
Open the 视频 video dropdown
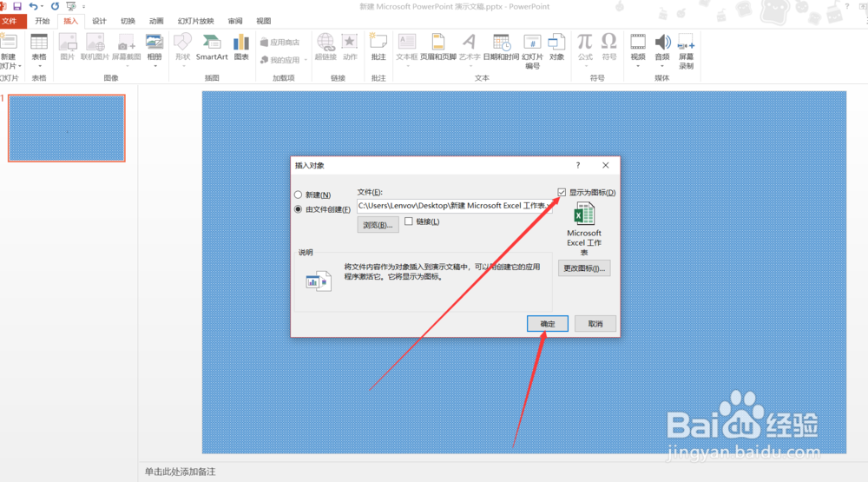tap(638, 66)
